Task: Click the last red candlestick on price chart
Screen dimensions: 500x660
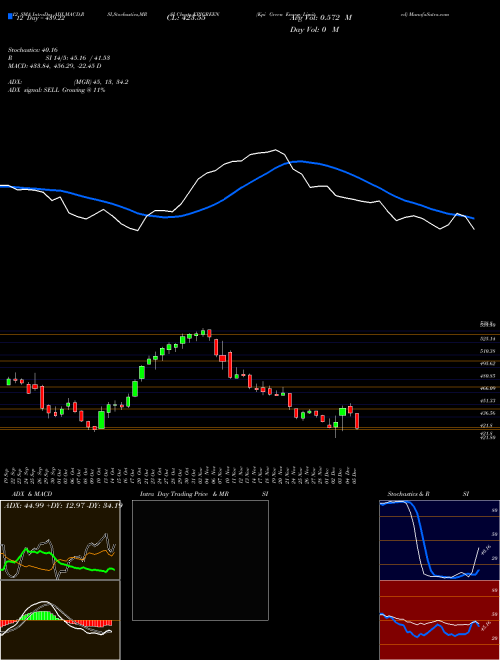Action: pos(357,421)
